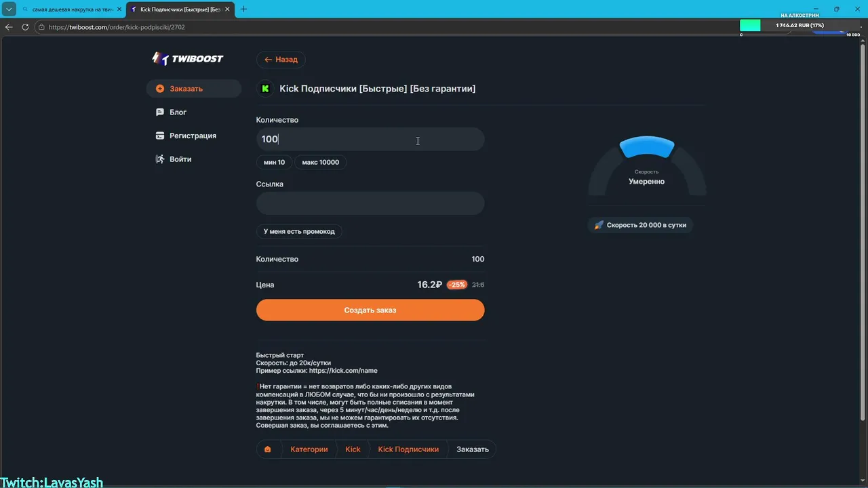Click the chat icon beside Блог
The width and height of the screenshot is (868, 488).
click(160, 113)
